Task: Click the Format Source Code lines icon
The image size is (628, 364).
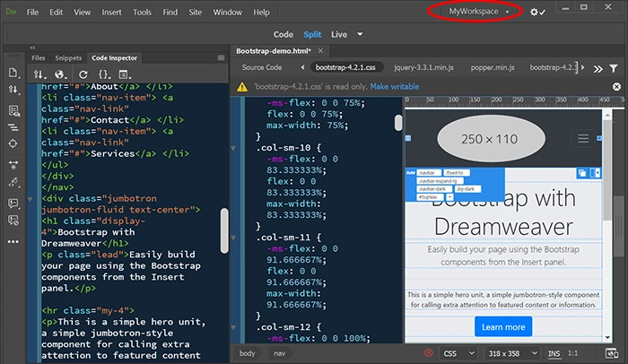Action: (13, 127)
